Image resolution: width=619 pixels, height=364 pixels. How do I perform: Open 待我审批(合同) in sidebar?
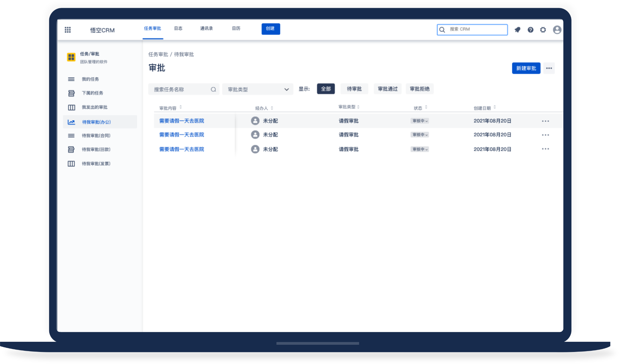coord(96,136)
